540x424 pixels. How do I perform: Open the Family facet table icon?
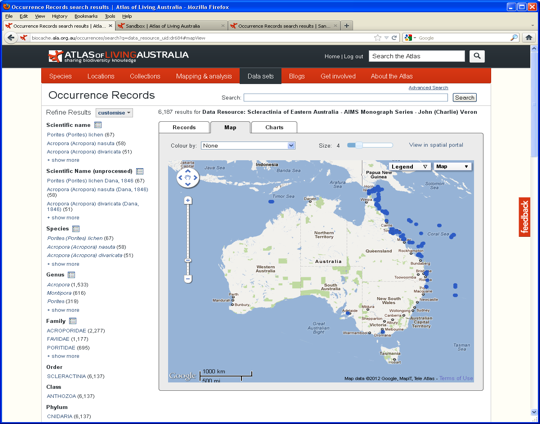pos(73,321)
